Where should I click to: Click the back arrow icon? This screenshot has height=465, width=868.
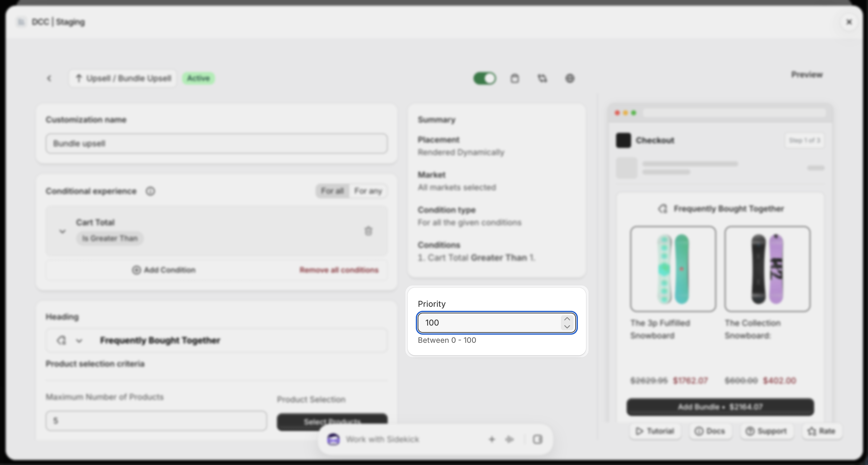click(x=49, y=79)
